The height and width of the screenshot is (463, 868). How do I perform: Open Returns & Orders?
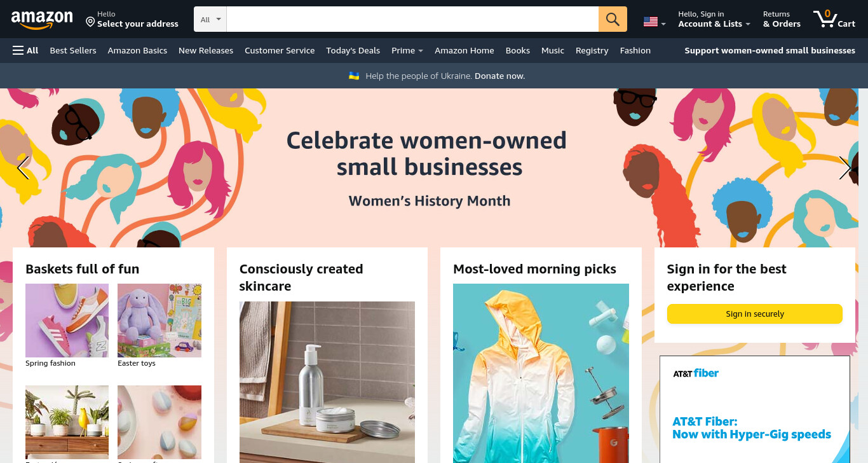pos(782,19)
